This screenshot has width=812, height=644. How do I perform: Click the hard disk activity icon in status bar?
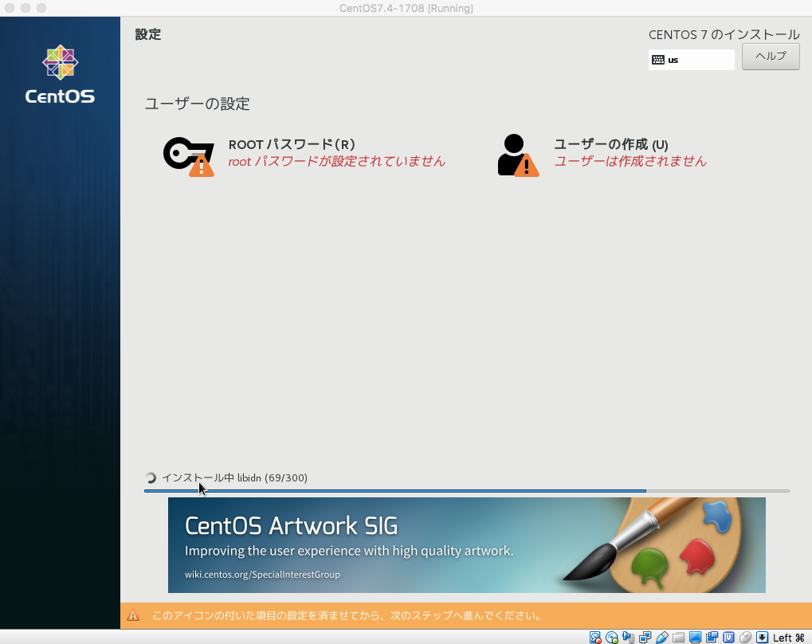click(x=595, y=638)
